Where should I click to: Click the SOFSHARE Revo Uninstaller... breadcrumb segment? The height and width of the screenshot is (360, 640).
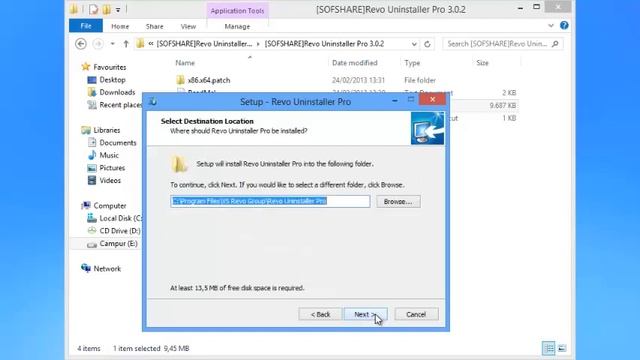coord(204,44)
